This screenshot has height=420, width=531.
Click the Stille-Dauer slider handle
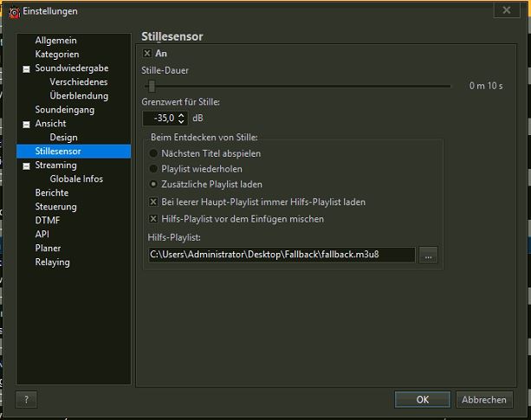point(152,87)
